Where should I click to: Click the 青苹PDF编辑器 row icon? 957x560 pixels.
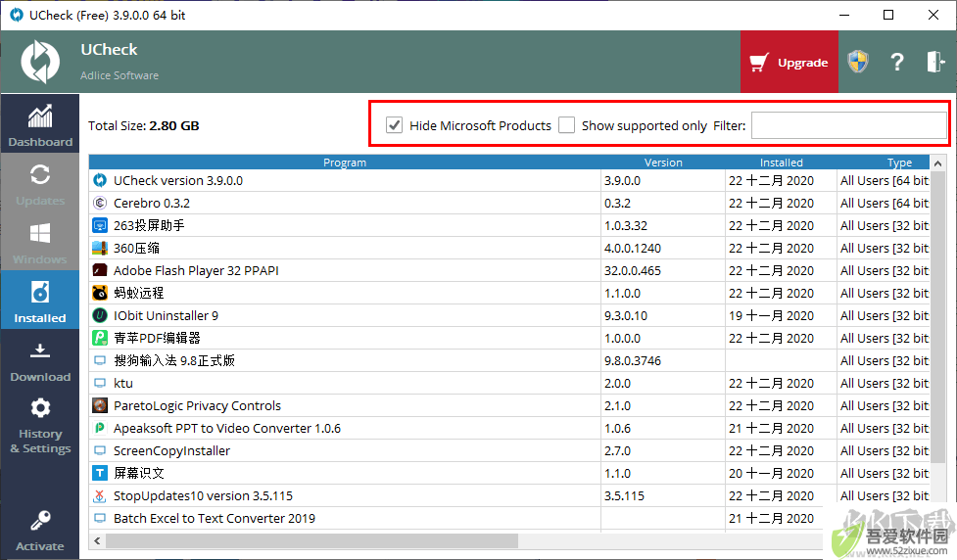(100, 338)
